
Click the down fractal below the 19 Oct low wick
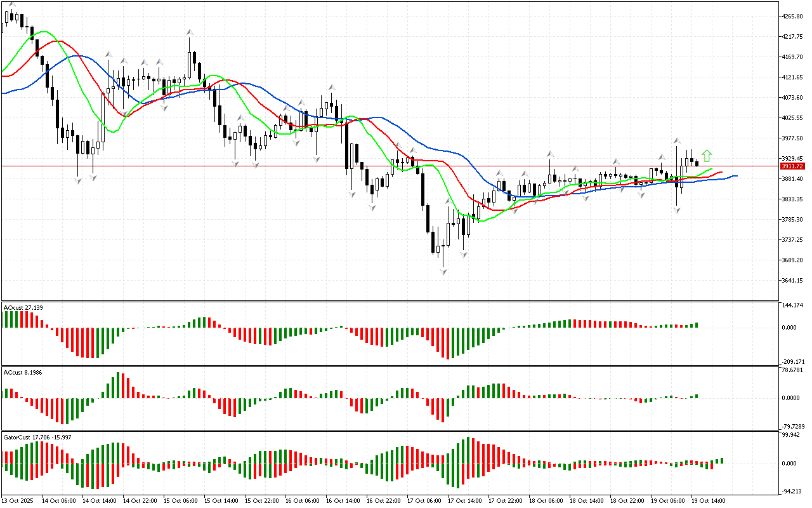coord(678,210)
